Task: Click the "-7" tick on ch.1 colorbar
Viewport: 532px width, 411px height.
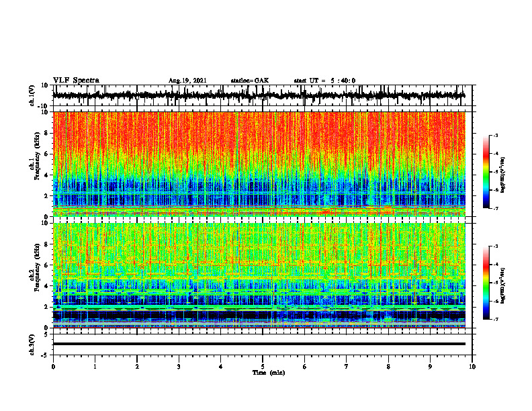Action: point(495,208)
